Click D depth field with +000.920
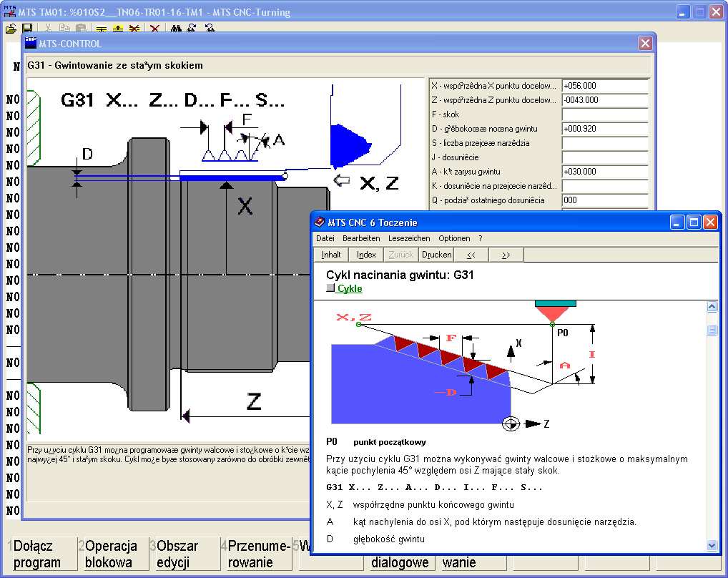The height and width of the screenshot is (578, 728). click(604, 129)
